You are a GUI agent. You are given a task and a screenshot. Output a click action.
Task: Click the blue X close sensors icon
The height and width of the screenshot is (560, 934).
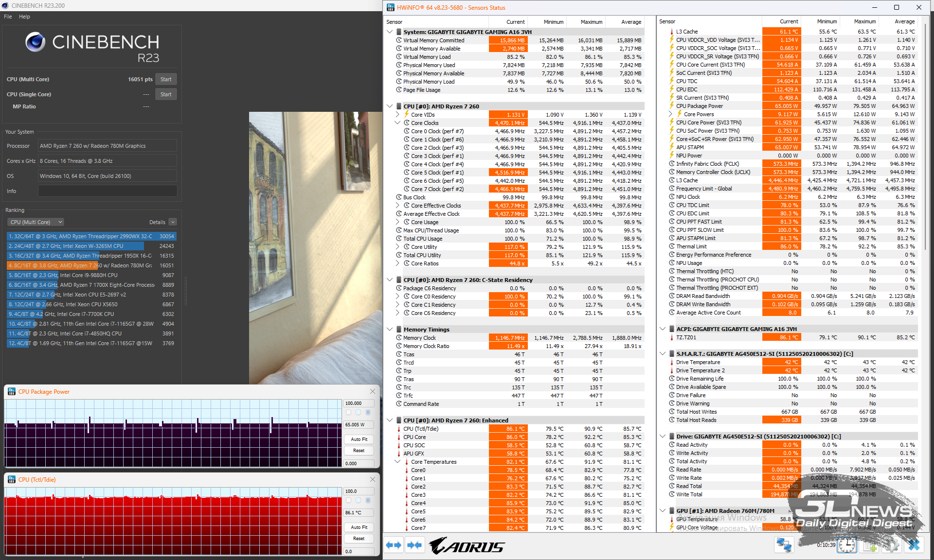tap(914, 545)
